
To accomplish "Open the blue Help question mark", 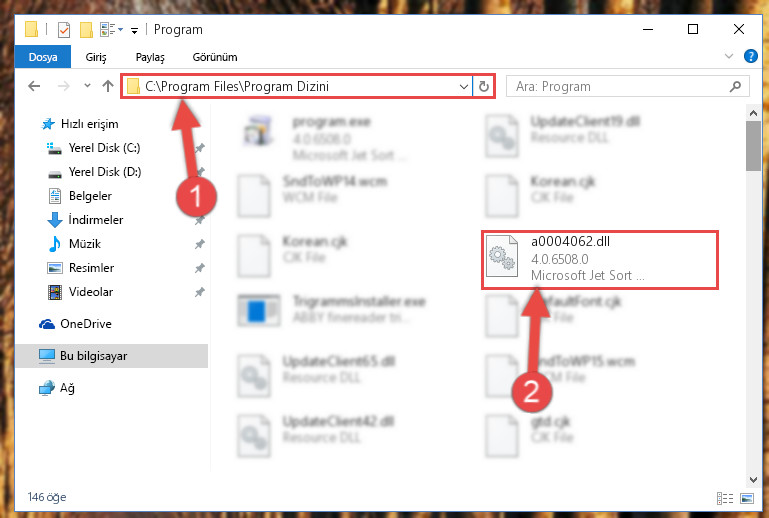I will [750, 56].
